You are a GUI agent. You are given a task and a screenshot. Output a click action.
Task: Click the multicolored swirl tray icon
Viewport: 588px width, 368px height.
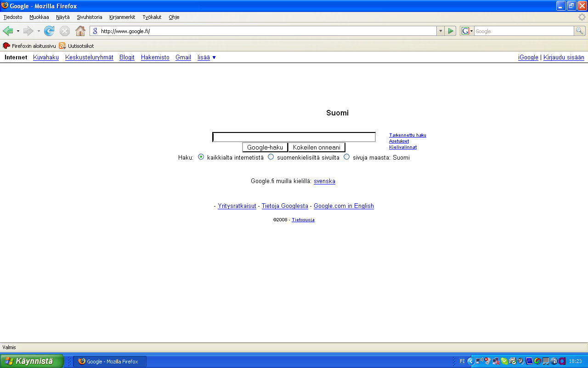point(537,361)
